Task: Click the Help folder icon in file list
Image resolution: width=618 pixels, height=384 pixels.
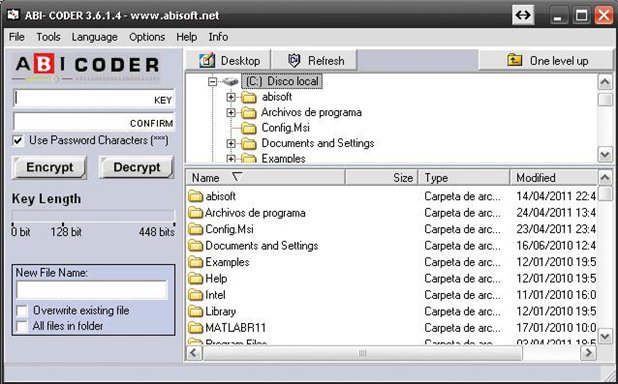Action: pyautogui.click(x=195, y=278)
